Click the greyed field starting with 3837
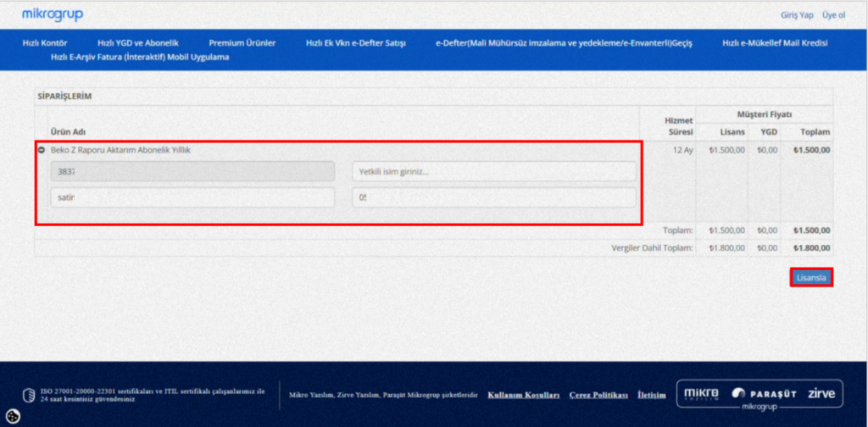This screenshot has height=427, width=868. tap(192, 171)
